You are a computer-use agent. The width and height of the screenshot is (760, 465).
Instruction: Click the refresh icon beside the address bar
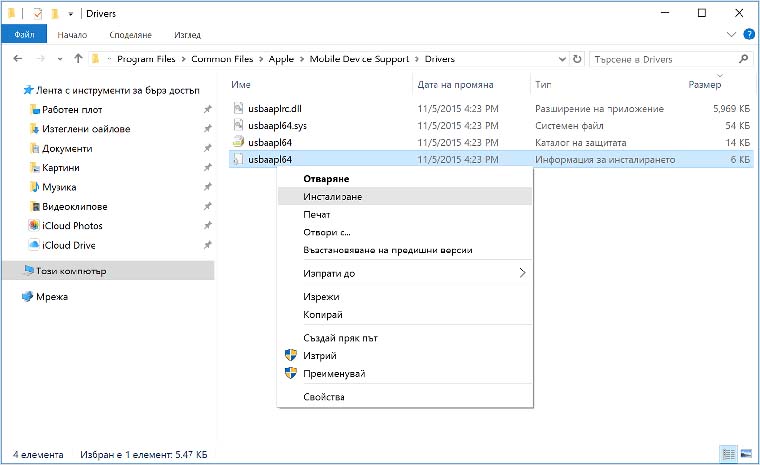pos(576,59)
